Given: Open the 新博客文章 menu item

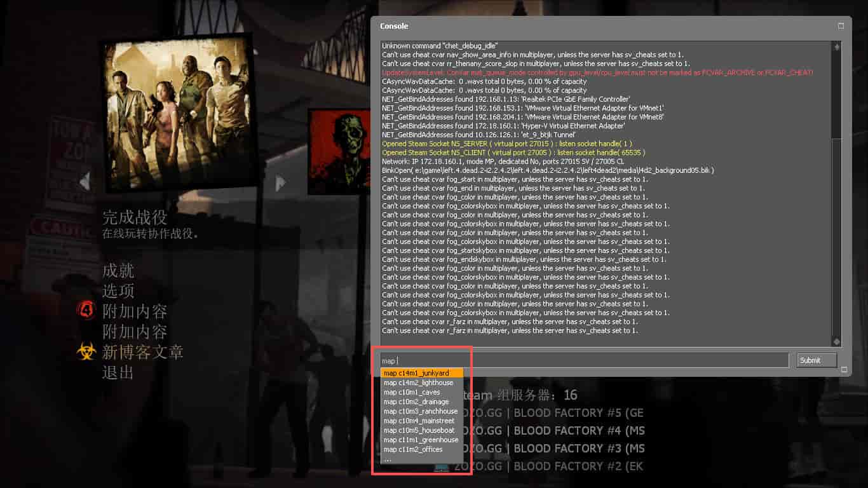Looking at the screenshot, I should pos(143,351).
